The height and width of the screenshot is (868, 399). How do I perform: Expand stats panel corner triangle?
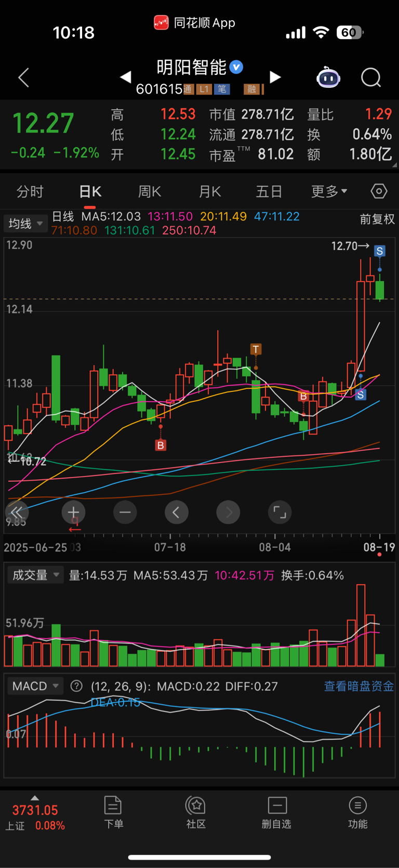(x=394, y=165)
